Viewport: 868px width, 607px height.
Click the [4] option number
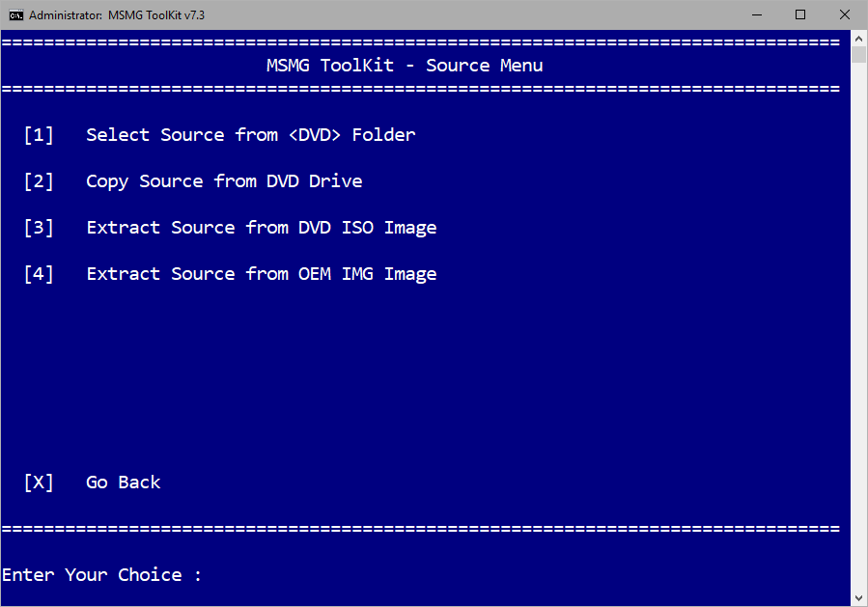coord(39,274)
